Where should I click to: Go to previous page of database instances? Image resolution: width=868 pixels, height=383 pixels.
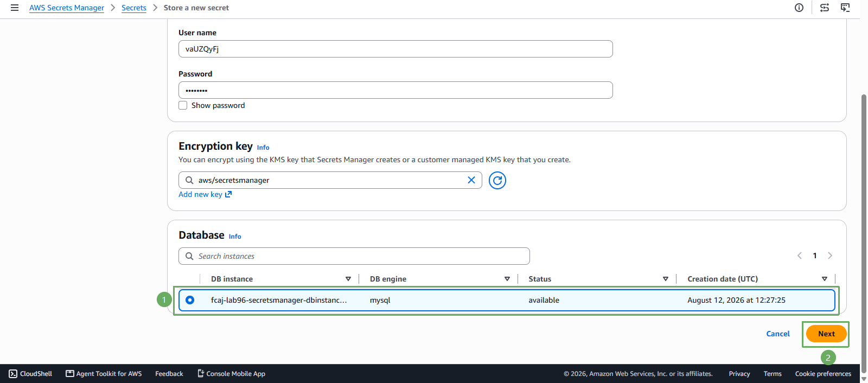[800, 256]
